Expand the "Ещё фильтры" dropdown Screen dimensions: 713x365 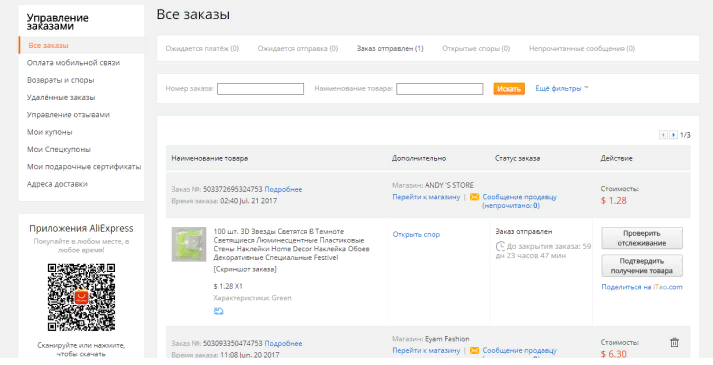[562, 89]
